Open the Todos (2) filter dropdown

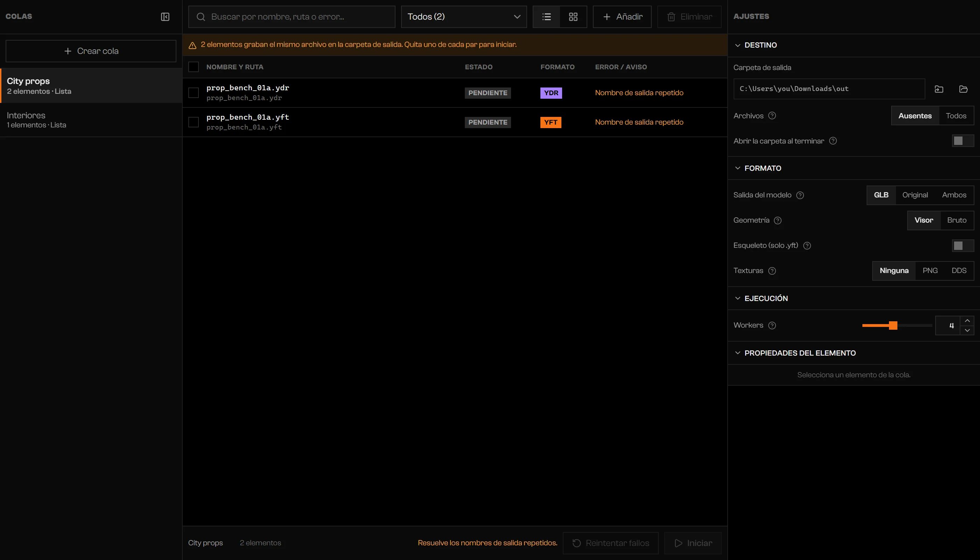[x=464, y=16]
